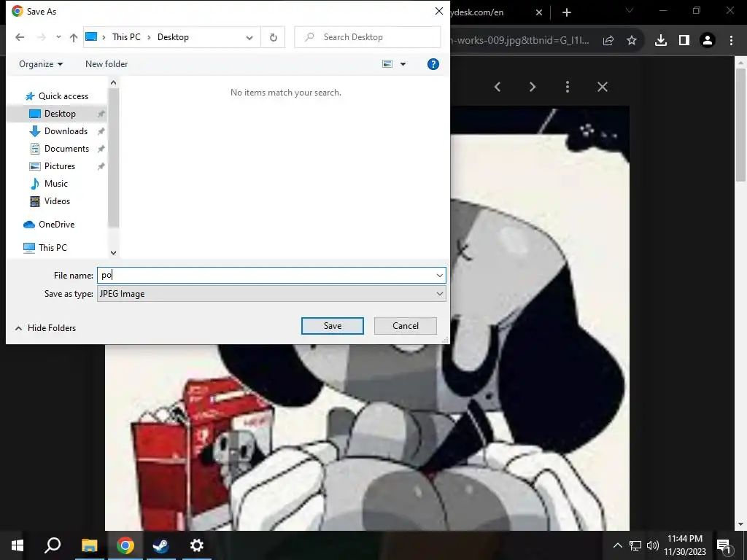This screenshot has width=747, height=560.
Task: Open the Windows Start menu
Action: [x=18, y=545]
